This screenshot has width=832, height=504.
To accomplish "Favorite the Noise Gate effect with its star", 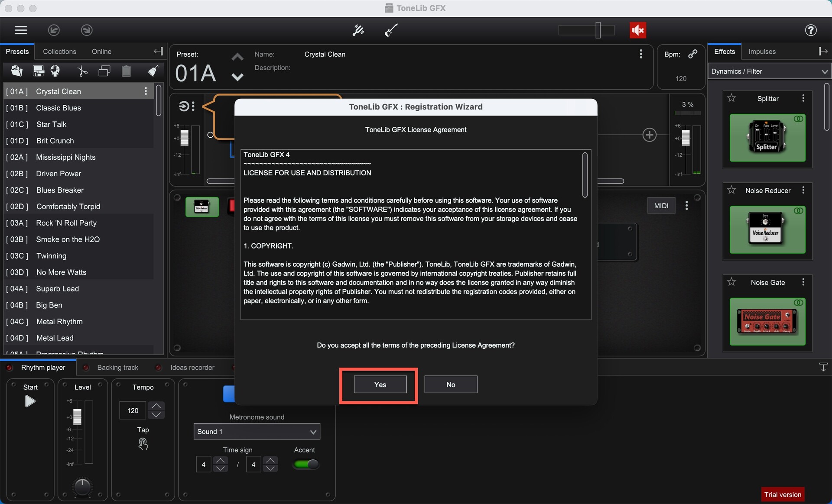I will tap(731, 282).
